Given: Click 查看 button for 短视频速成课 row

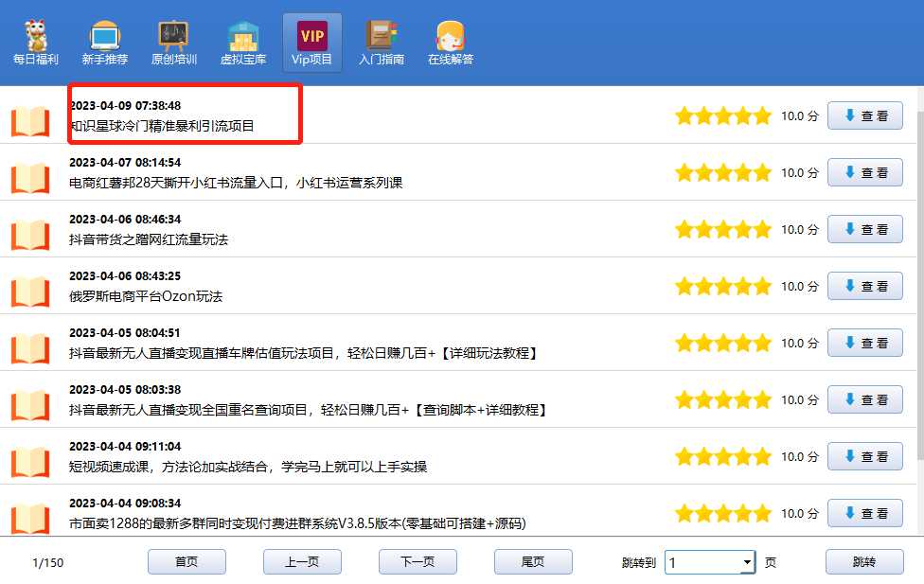Looking at the screenshot, I should point(865,456).
